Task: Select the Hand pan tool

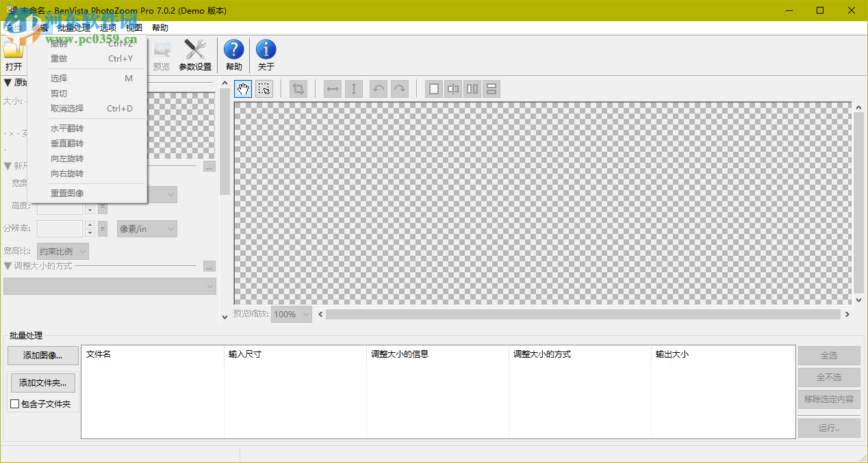Action: pyautogui.click(x=242, y=88)
